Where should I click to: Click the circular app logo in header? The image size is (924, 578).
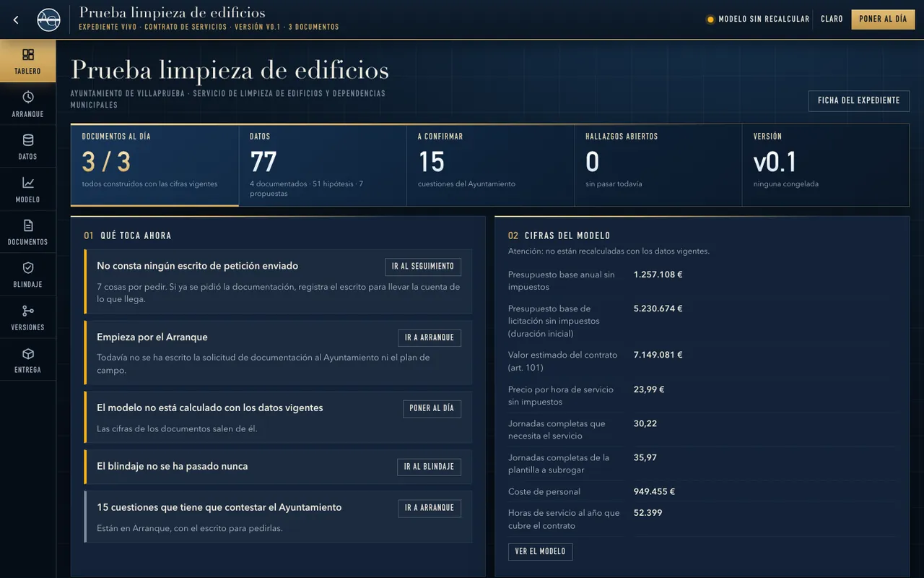[48, 20]
